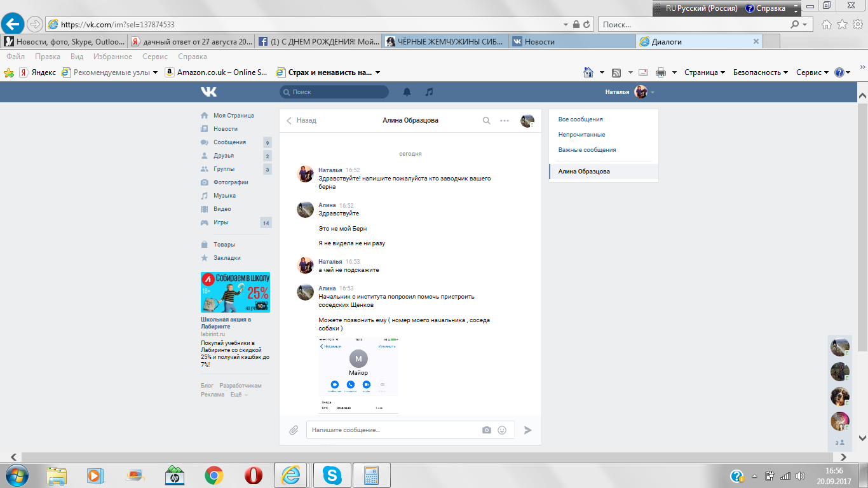Viewport: 868px width, 488px height.
Task: Open the three-dots conversation actions menu
Action: 505,120
